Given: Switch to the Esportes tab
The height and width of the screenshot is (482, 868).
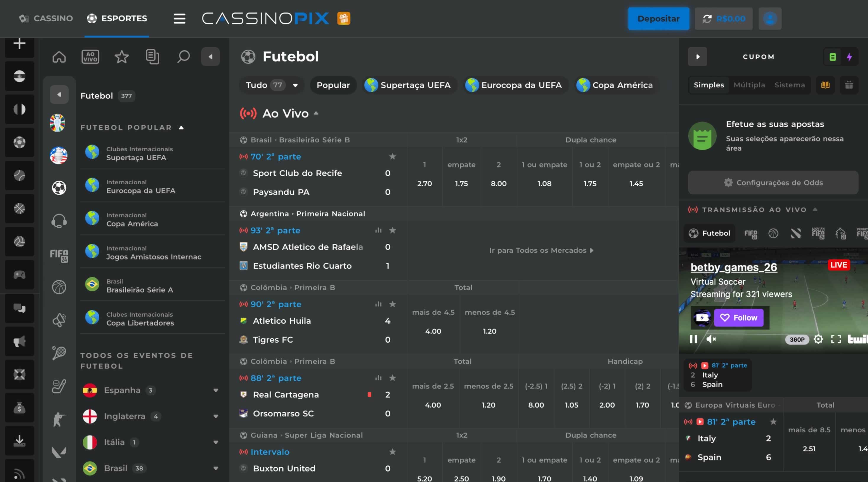Looking at the screenshot, I should [x=116, y=19].
